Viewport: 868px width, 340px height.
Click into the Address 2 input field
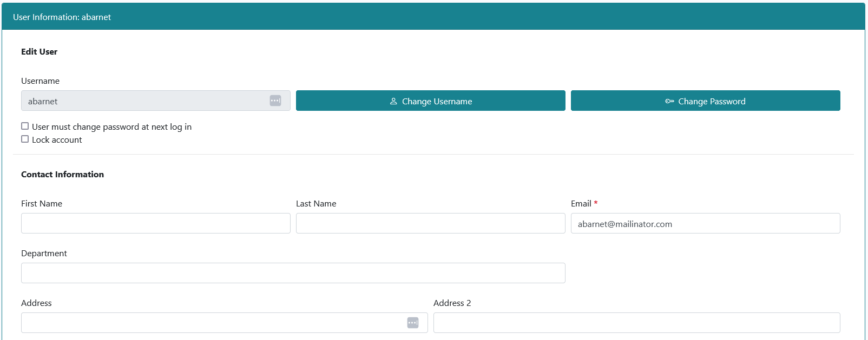click(637, 323)
